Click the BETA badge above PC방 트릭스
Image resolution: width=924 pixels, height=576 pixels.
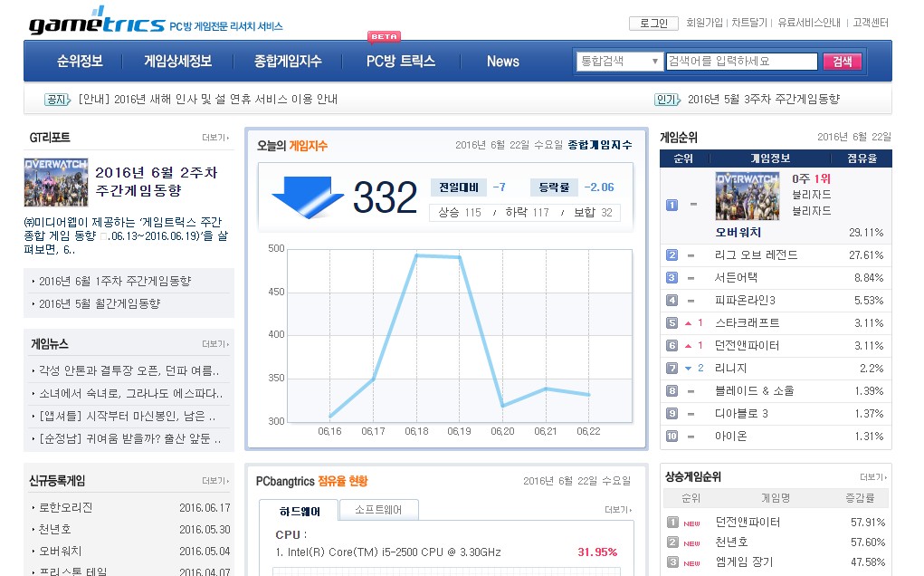coord(385,36)
